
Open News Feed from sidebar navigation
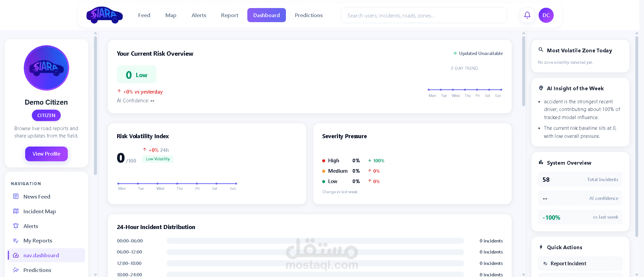(x=46, y=197)
